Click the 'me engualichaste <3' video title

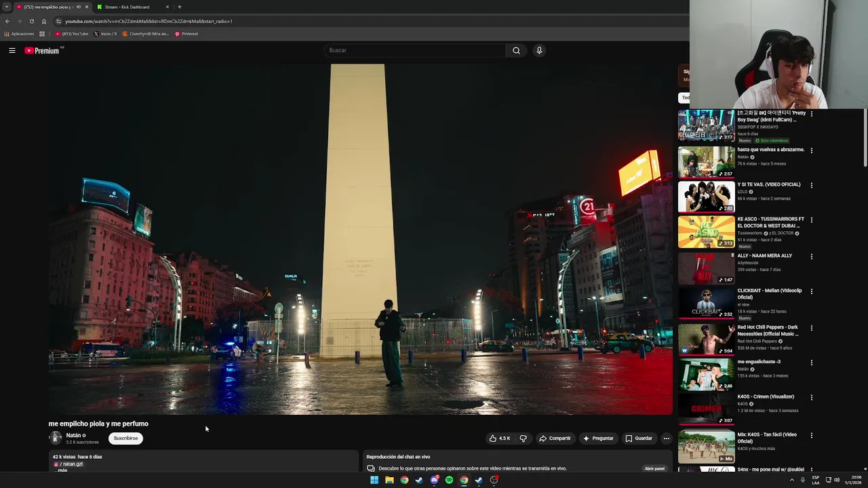tap(759, 361)
